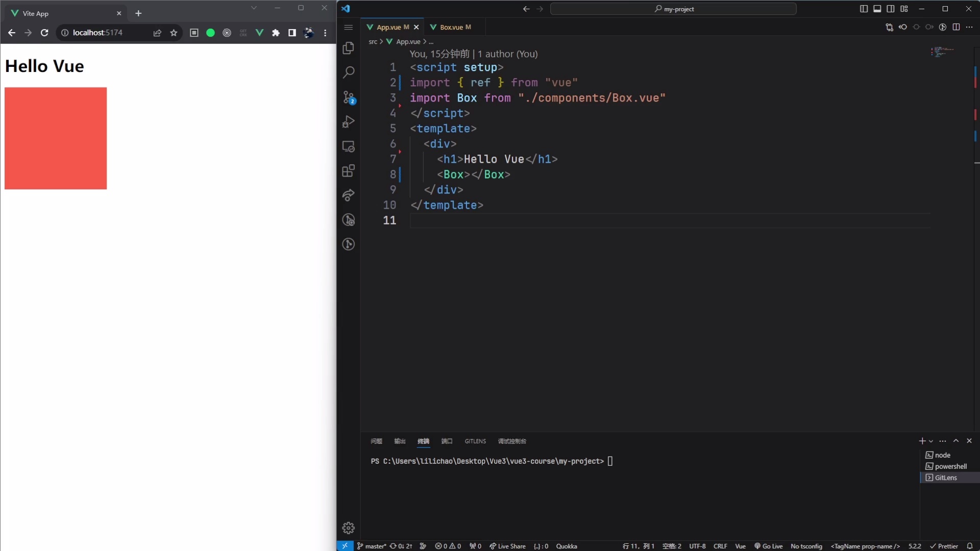Open Vue devtools extension in Chrome toolbar
This screenshot has width=980, height=551.
click(x=259, y=33)
